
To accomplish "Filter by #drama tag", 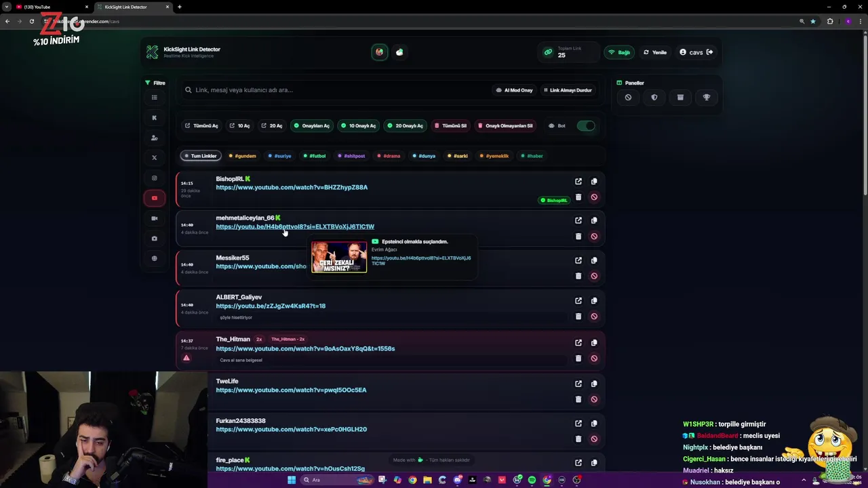I will click(x=389, y=156).
